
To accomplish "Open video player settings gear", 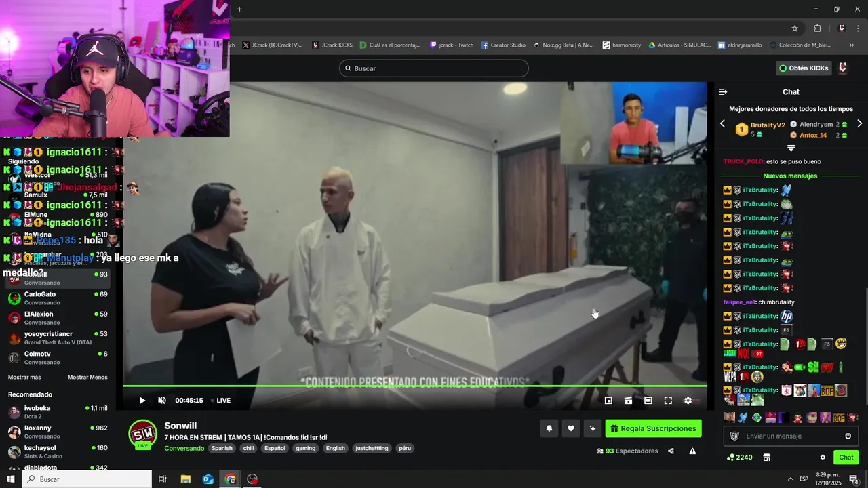I will coord(688,401).
